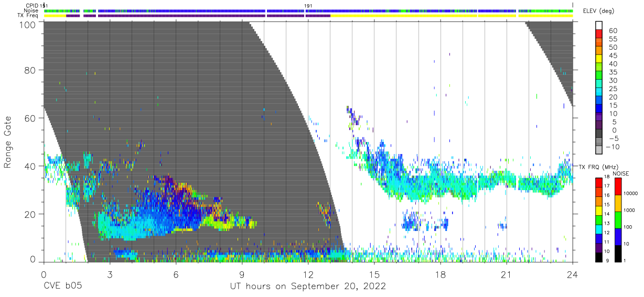Click the '15' tick on UT hours axis
The image size is (644, 297).
pyautogui.click(x=374, y=275)
